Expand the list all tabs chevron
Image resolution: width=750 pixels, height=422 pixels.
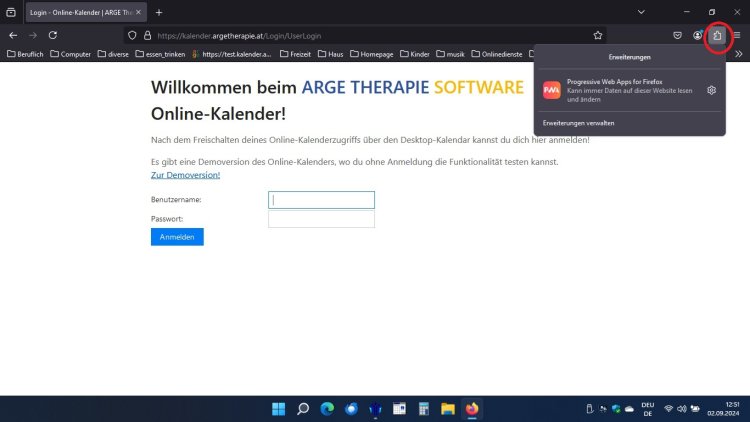[641, 12]
